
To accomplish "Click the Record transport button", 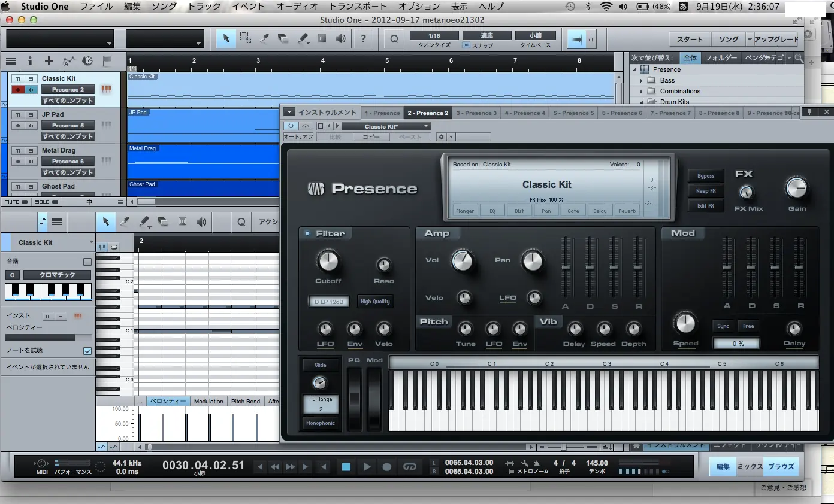I will tap(387, 467).
